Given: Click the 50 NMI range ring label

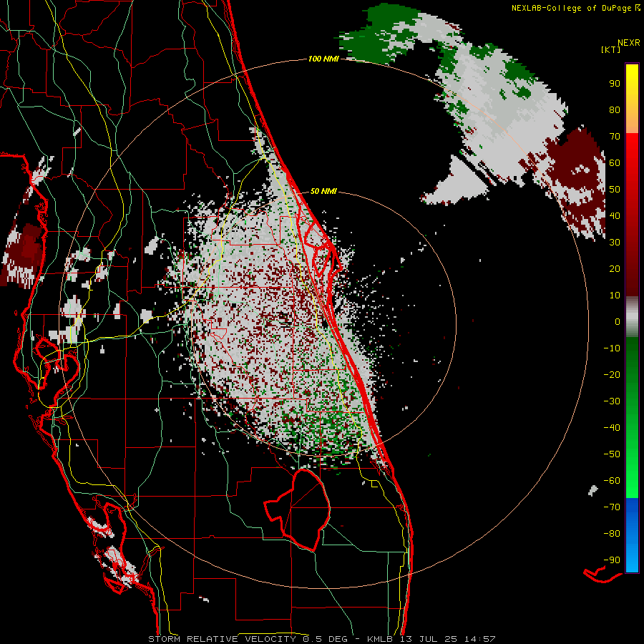Looking at the screenshot, I should pos(323,191).
